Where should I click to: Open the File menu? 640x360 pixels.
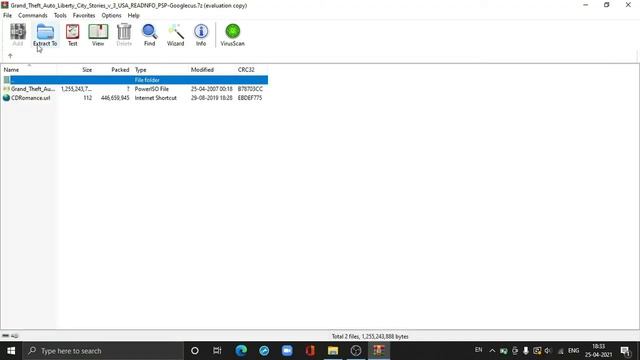[7, 16]
